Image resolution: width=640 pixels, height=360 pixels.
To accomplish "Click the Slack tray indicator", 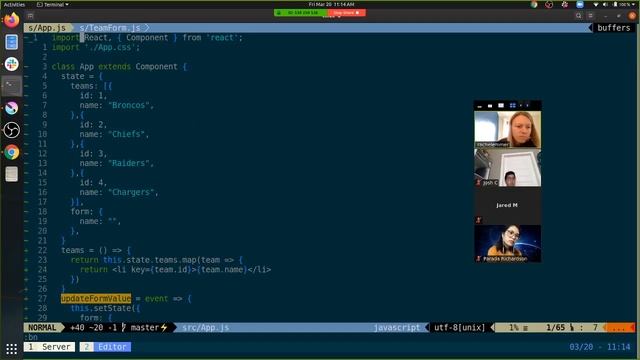I will pos(564,4).
